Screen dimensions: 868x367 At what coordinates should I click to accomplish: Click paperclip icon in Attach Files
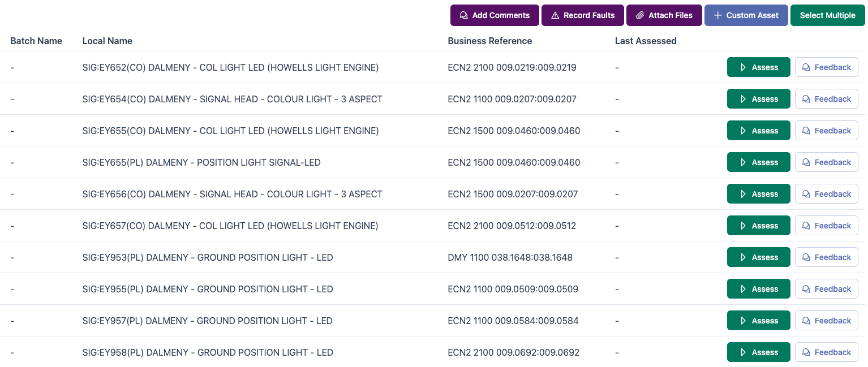(x=640, y=15)
